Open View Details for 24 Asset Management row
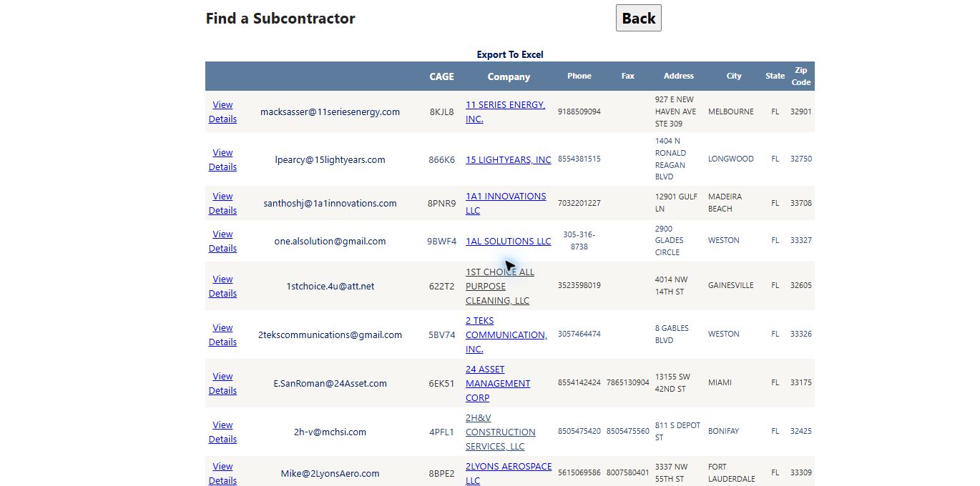The height and width of the screenshot is (486, 980). click(x=222, y=384)
